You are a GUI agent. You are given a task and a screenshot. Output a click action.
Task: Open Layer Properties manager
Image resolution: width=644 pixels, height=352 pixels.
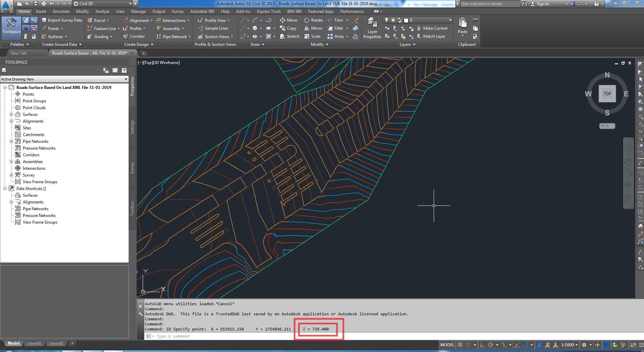pos(372,28)
